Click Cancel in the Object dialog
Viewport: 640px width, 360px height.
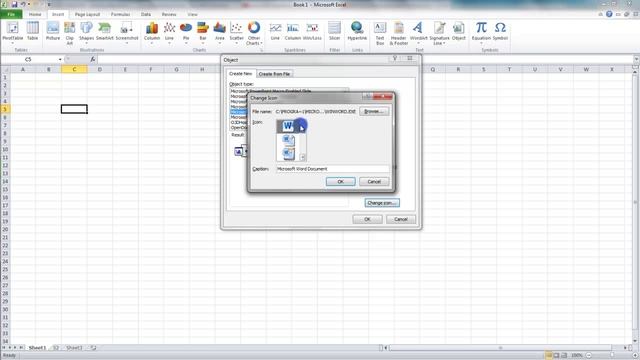tap(400, 219)
